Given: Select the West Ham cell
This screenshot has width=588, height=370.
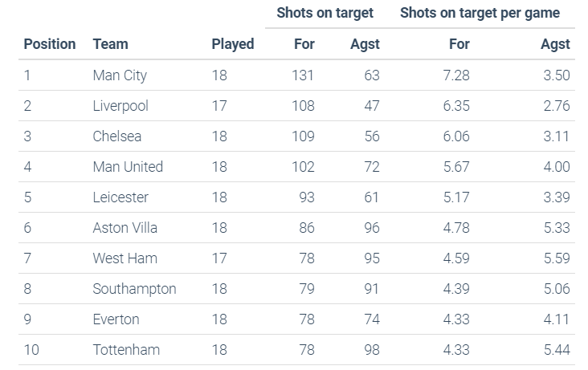Looking at the screenshot, I should [125, 258].
